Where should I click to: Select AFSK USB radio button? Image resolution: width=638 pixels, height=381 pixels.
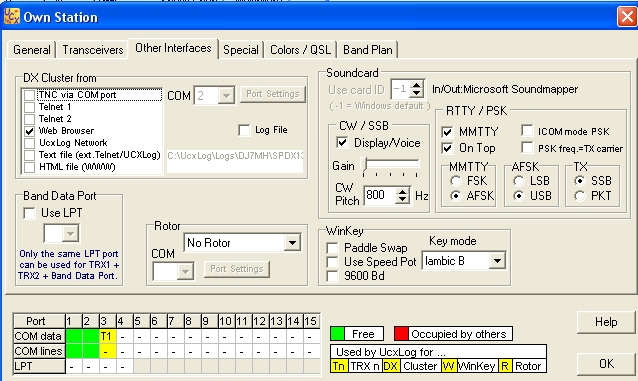pos(518,196)
